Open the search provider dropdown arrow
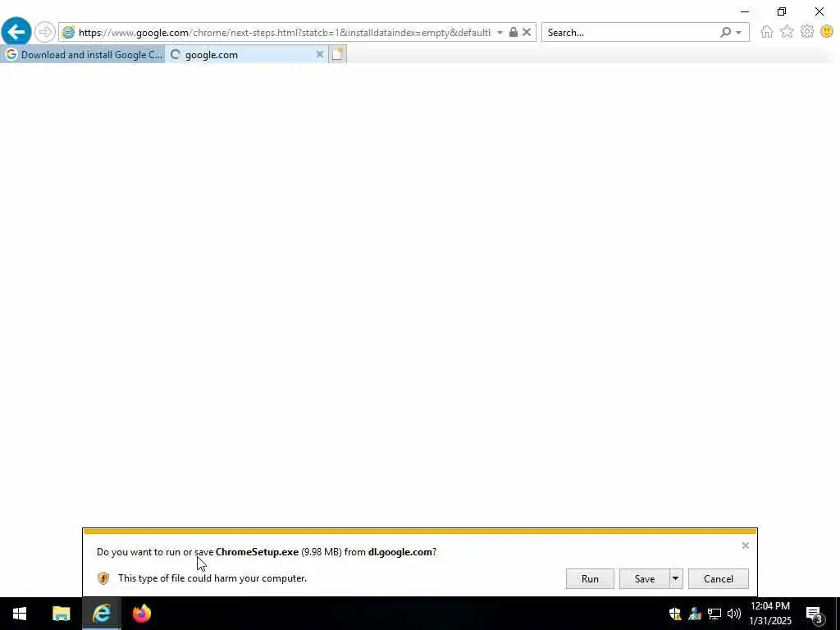This screenshot has height=630, width=840. coord(739,33)
